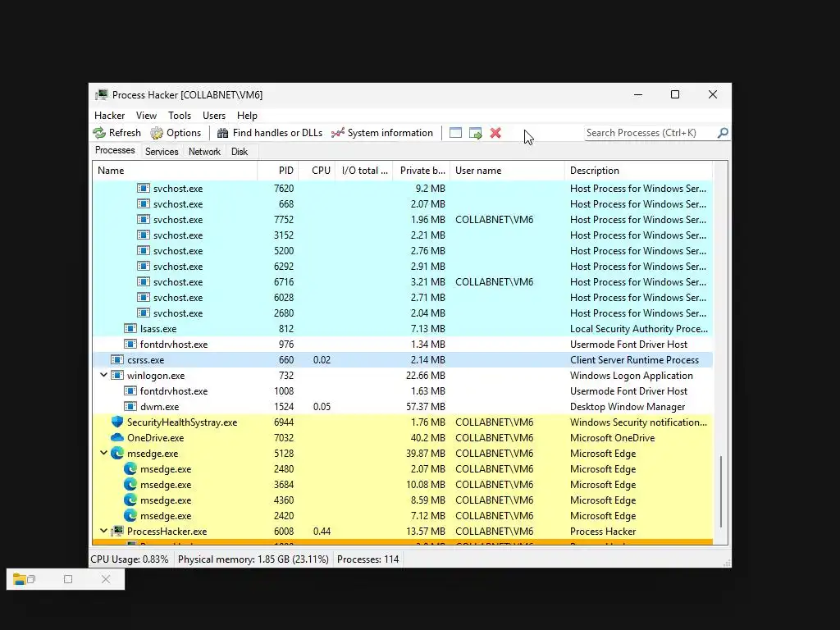Click the red X terminate icon
840x630 pixels.
pyautogui.click(x=495, y=133)
